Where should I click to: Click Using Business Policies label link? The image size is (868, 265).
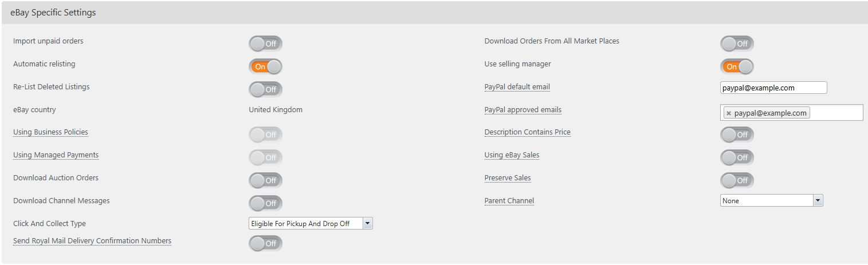click(x=50, y=132)
